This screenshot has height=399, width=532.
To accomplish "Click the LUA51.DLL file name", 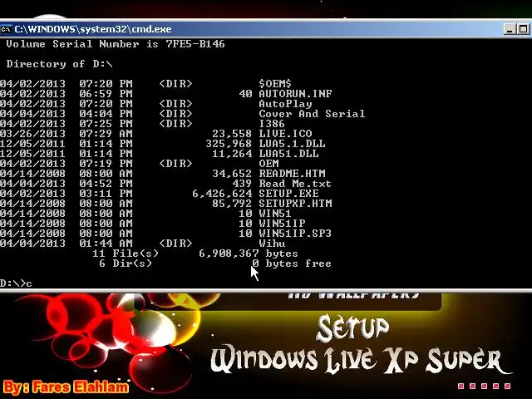I will tap(288, 154).
